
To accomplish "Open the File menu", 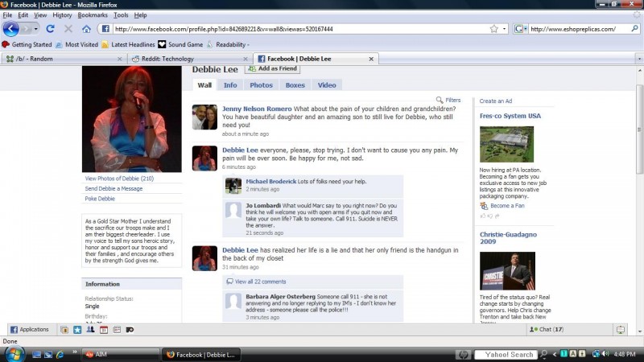I will coord(7,15).
